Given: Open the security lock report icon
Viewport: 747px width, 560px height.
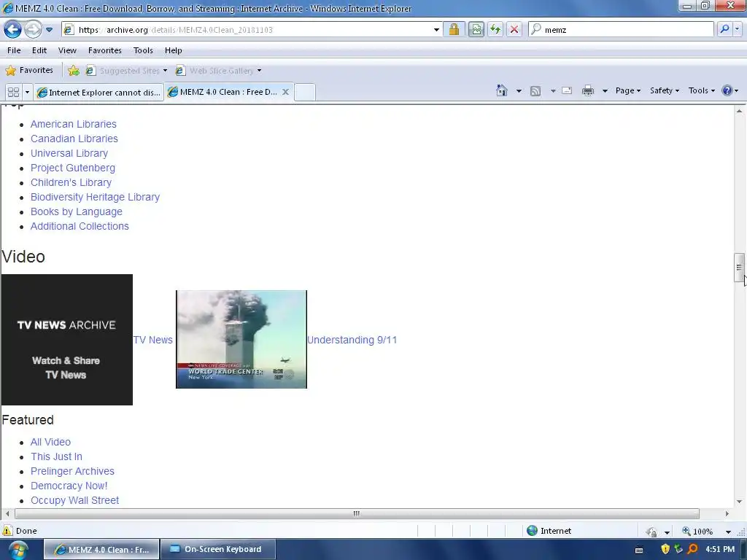Looking at the screenshot, I should (454, 29).
